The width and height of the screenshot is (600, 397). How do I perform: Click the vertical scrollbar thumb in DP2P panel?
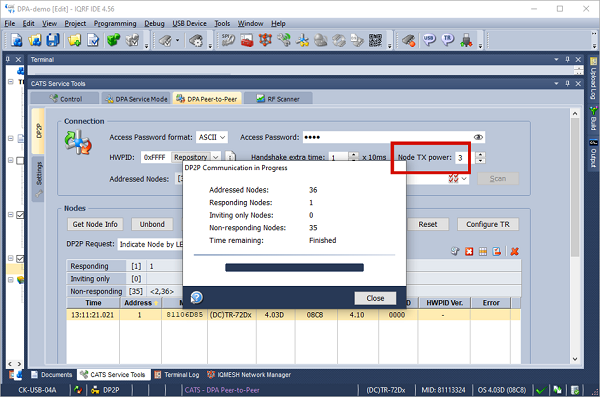tap(575, 187)
